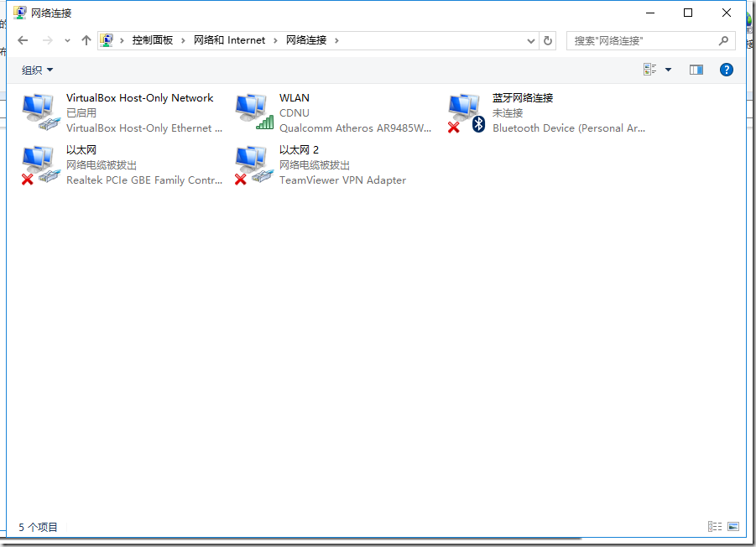The width and height of the screenshot is (756, 547).
Task: Close the 网络连接 window
Action: pyautogui.click(x=727, y=13)
